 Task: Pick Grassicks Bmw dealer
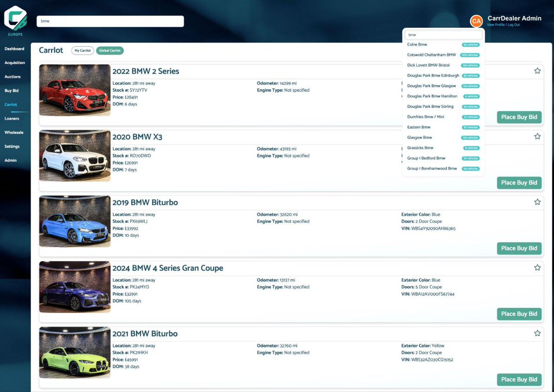444,148
